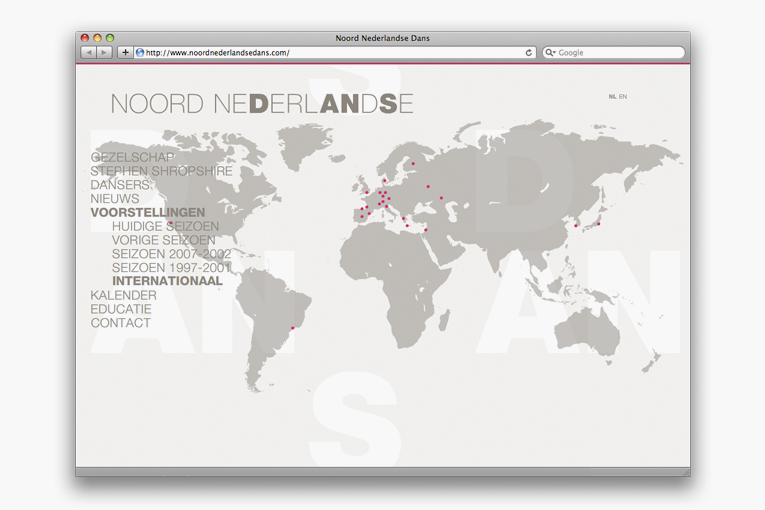Screen dimensions: 765x510
Task: Go to the DANSERS section
Action: click(x=120, y=185)
